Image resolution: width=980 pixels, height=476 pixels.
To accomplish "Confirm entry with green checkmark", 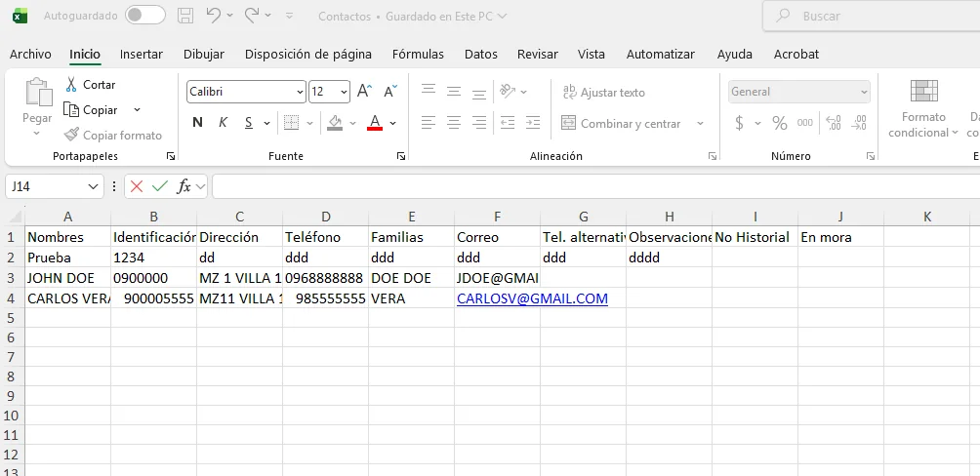I will click(160, 186).
